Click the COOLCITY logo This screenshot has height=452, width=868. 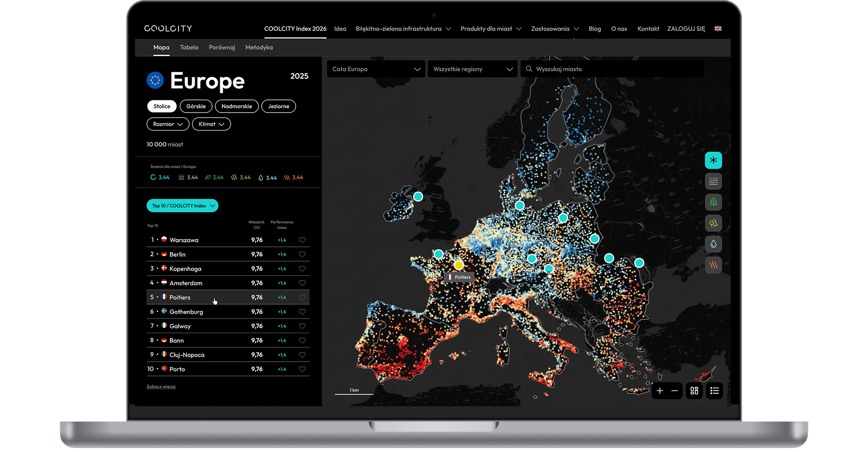[x=168, y=28]
